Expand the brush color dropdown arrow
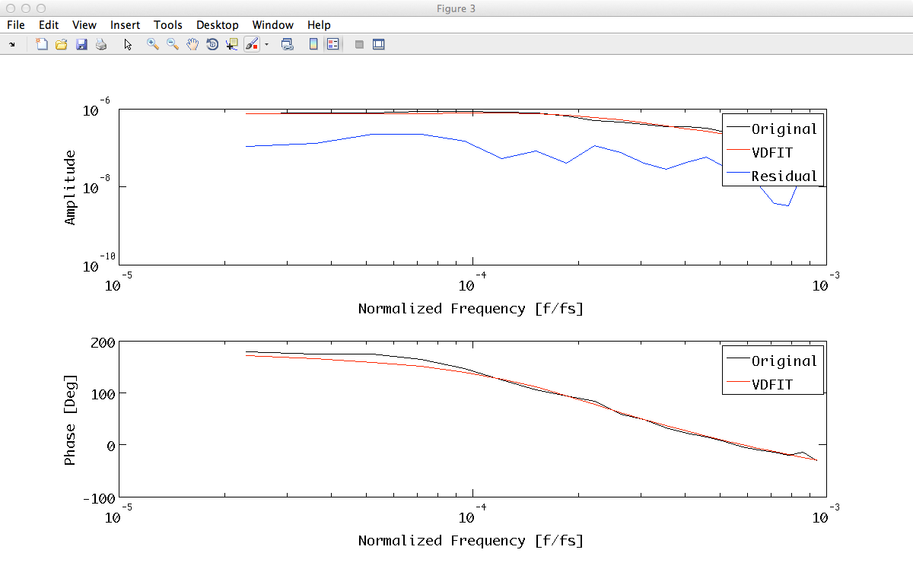Image resolution: width=913 pixels, height=588 pixels. 267,45
